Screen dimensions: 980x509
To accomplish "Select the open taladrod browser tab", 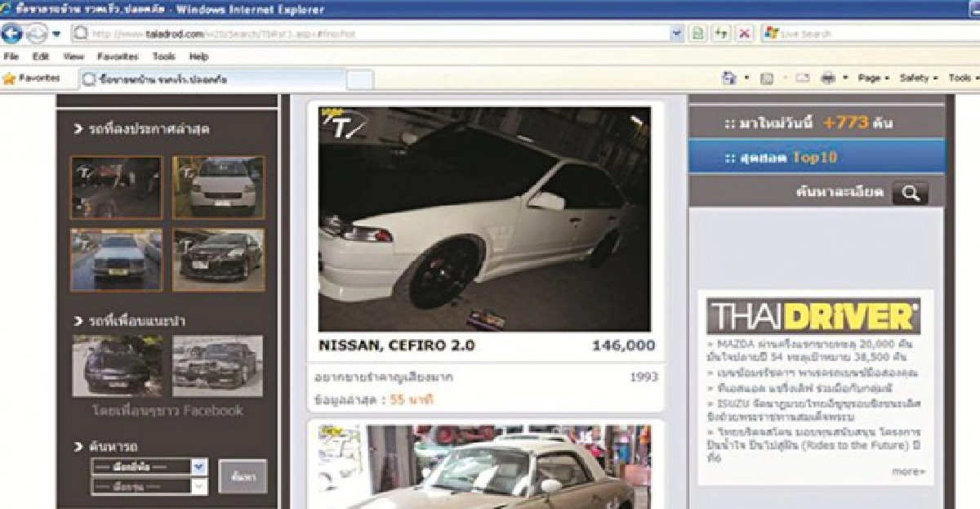I will coord(212,79).
